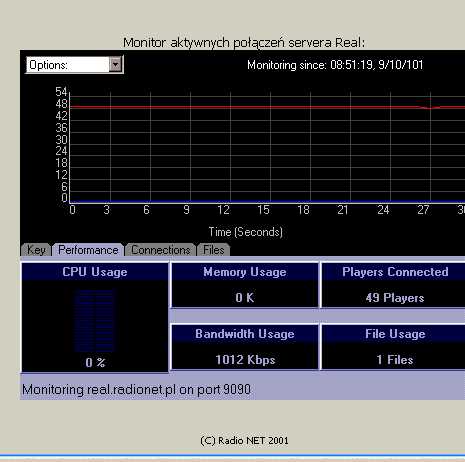
Task: Open the Options dropdown arrow
Action: click(x=115, y=64)
